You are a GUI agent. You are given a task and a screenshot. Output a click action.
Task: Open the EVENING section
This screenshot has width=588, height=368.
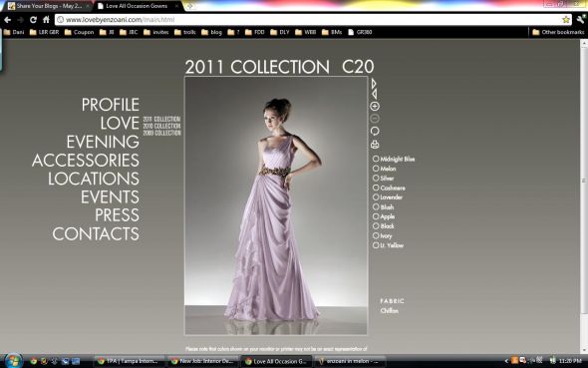(103, 142)
